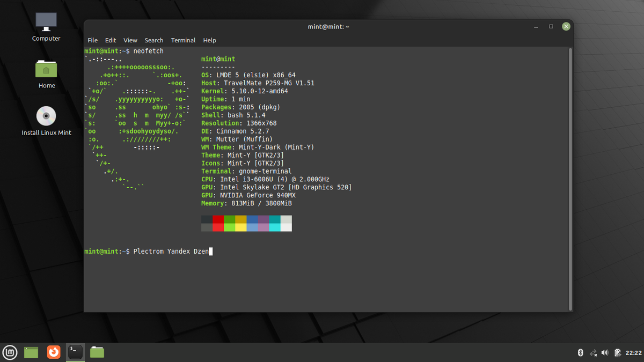Close the mint@mint terminal window
The width and height of the screenshot is (644, 362).
(566, 26)
